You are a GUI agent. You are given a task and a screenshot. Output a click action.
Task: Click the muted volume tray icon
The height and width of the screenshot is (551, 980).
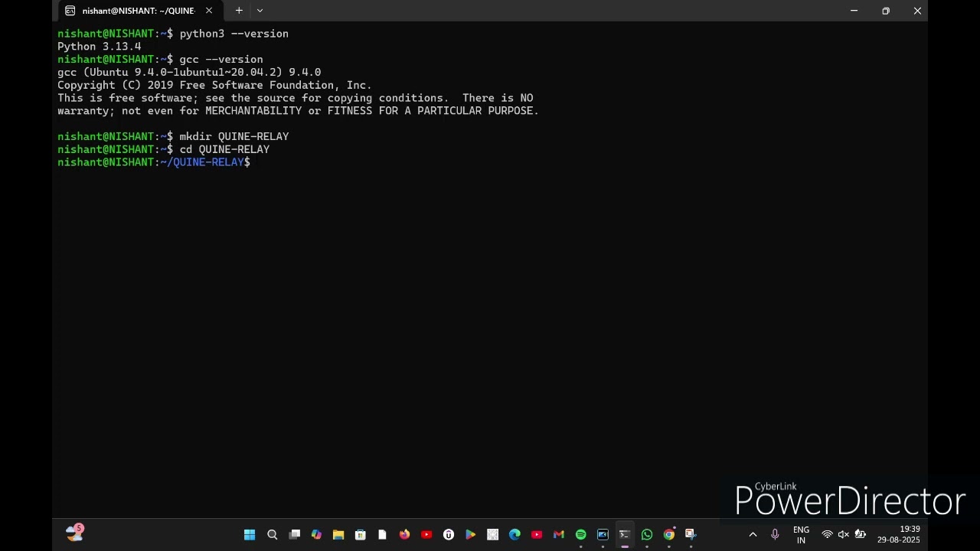coord(843,534)
